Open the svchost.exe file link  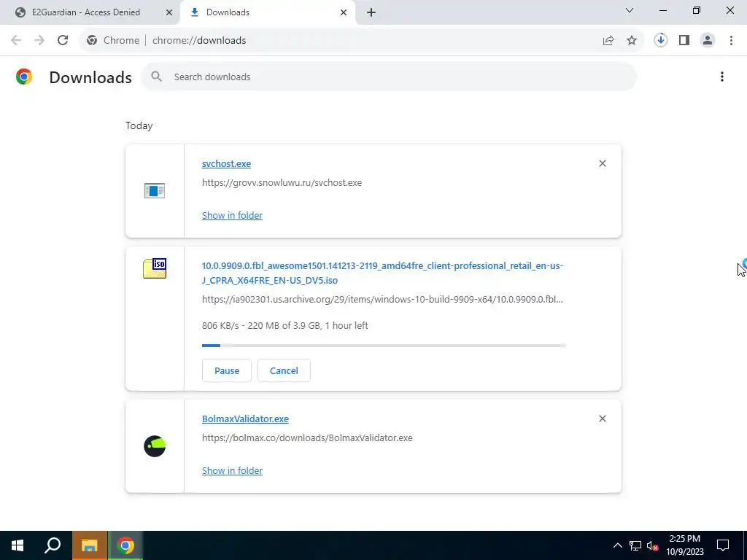(x=226, y=164)
